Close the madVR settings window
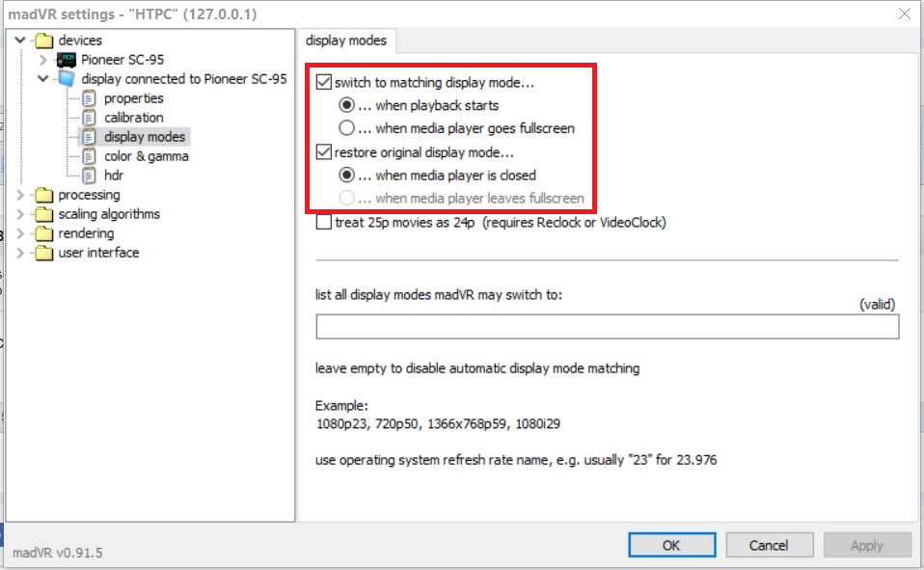 [x=905, y=14]
